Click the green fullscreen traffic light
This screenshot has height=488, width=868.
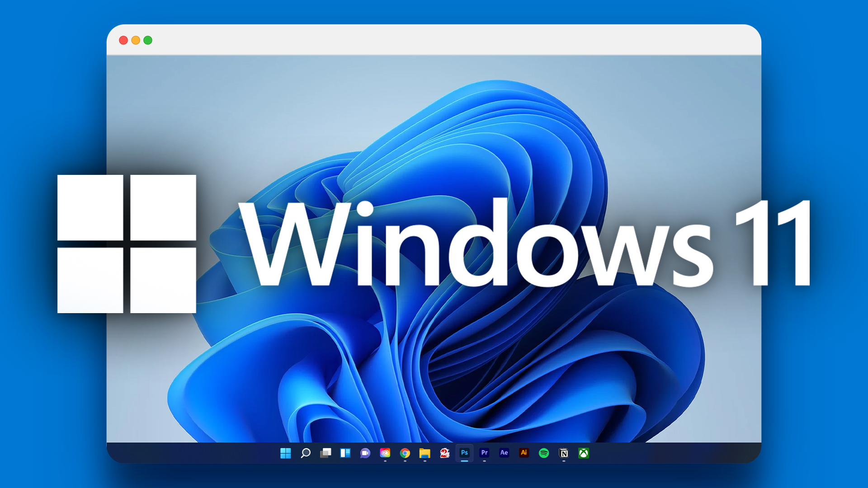coord(147,40)
